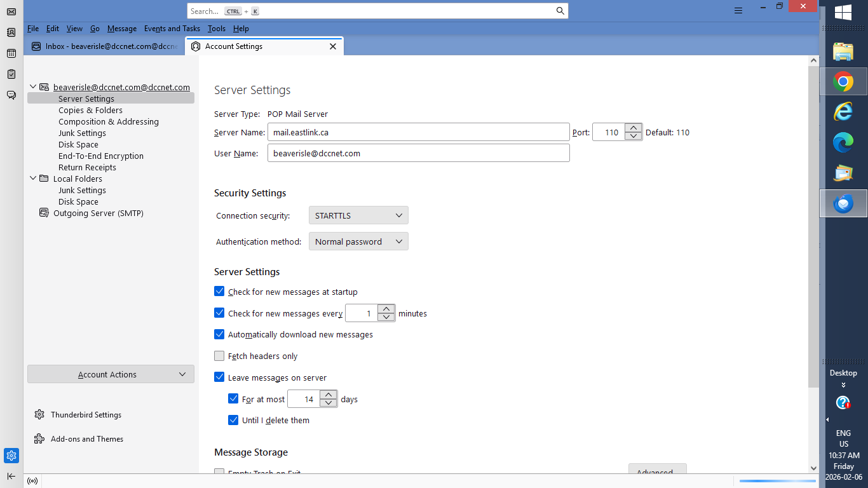Open the Events and Tasks menu
Image resolution: width=868 pixels, height=488 pixels.
172,29
